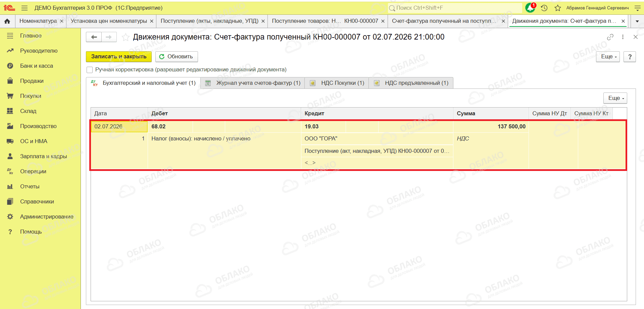Open favorites star in top bar
The height and width of the screenshot is (309, 644).
pos(558,8)
